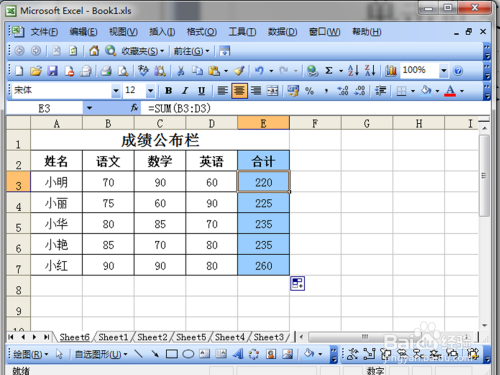Toggle Bold formatting
Viewport: 500px width, 375px height.
(x=169, y=91)
